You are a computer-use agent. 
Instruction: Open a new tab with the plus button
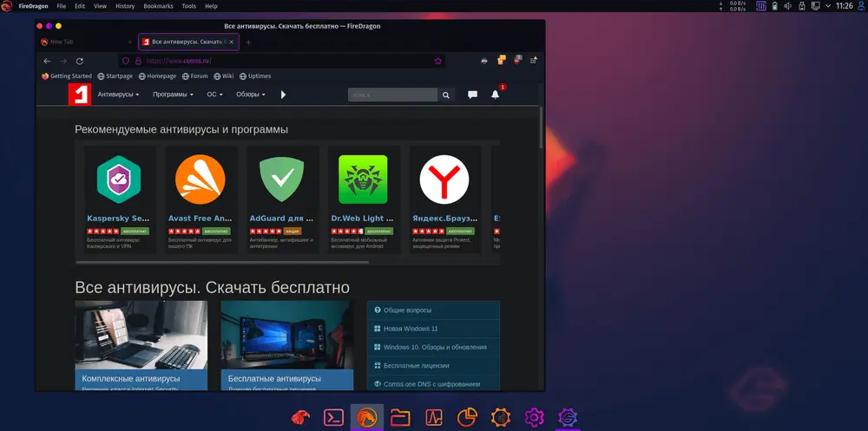click(x=248, y=42)
